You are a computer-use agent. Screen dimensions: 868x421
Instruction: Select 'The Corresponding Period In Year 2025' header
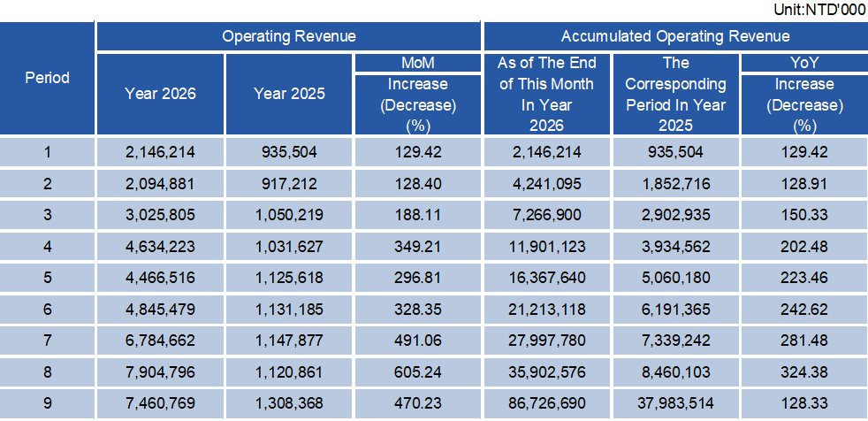[x=676, y=94]
